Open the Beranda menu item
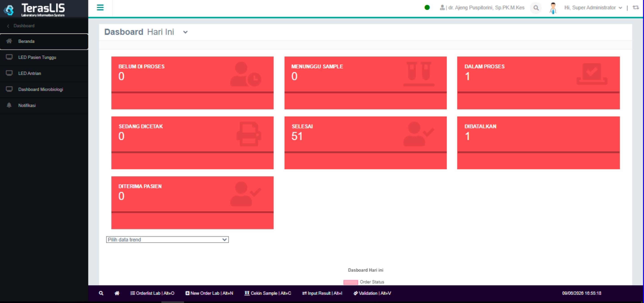The height and width of the screenshot is (303, 644). click(x=44, y=41)
